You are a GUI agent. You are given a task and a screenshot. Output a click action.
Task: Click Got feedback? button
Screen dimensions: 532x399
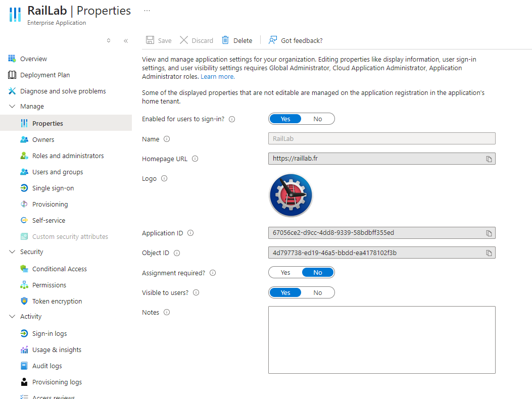(296, 40)
